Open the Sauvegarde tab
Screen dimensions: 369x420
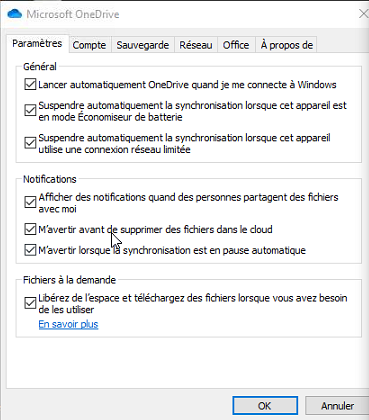(143, 45)
